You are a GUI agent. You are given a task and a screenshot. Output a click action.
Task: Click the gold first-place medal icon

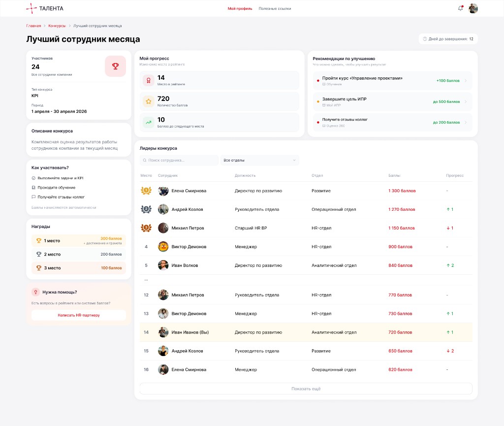click(x=146, y=191)
